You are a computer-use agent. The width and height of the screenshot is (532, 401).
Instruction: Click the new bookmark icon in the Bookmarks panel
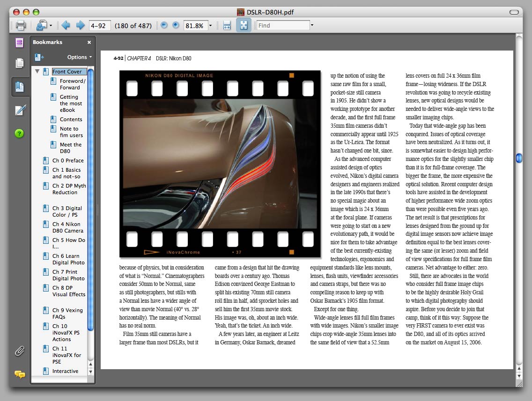click(x=39, y=57)
